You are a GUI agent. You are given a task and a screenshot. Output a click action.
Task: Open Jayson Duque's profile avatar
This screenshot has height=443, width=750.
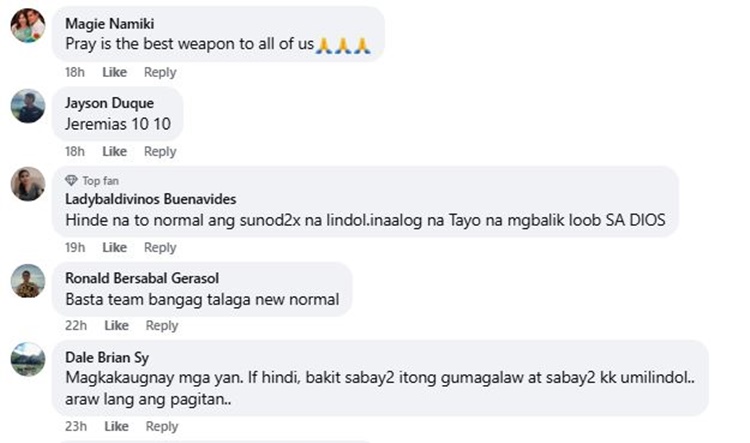(28, 106)
